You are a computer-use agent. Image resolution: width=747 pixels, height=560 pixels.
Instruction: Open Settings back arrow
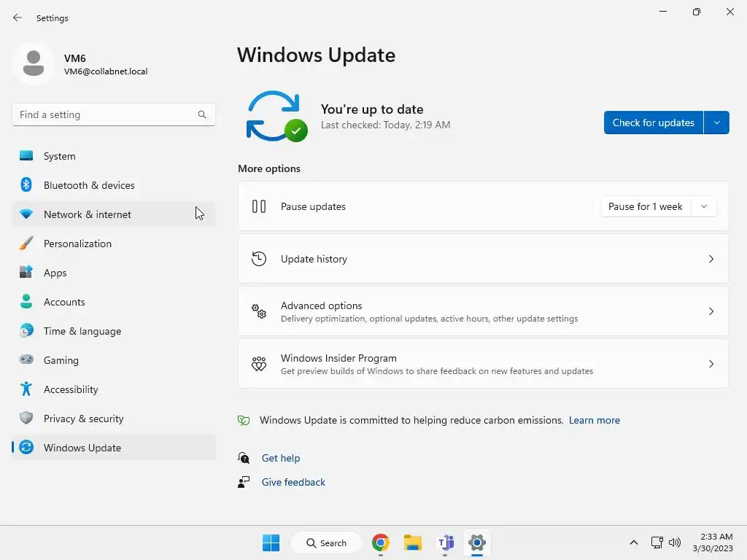[x=18, y=17]
